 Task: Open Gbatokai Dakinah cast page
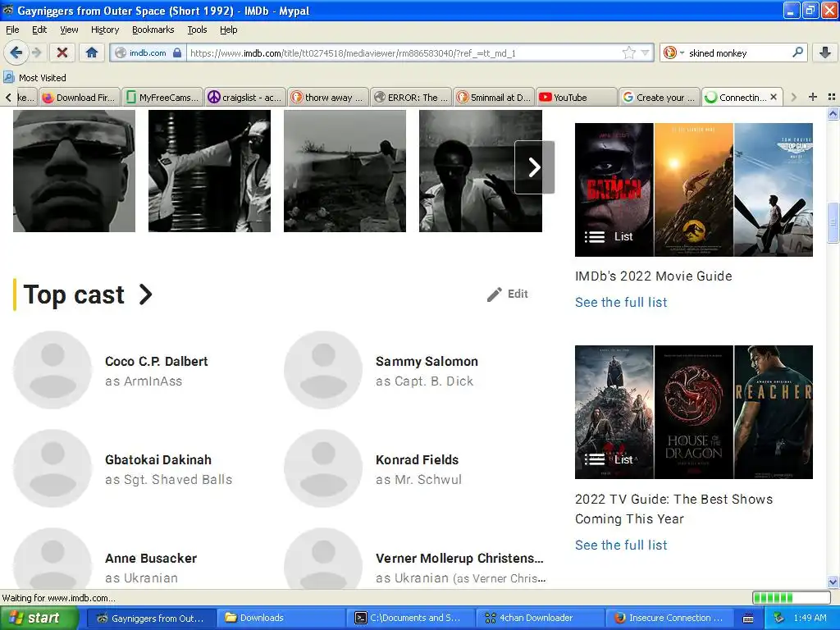tap(158, 459)
